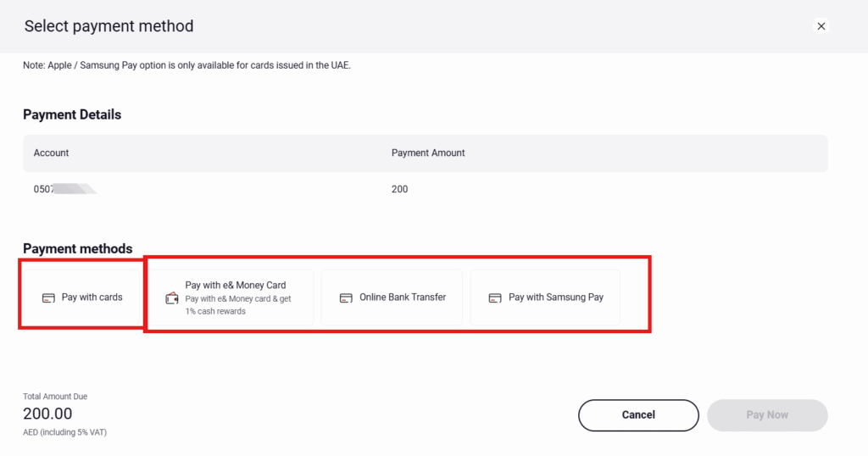The width and height of the screenshot is (868, 456).
Task: Cancel the payment
Action: click(638, 415)
